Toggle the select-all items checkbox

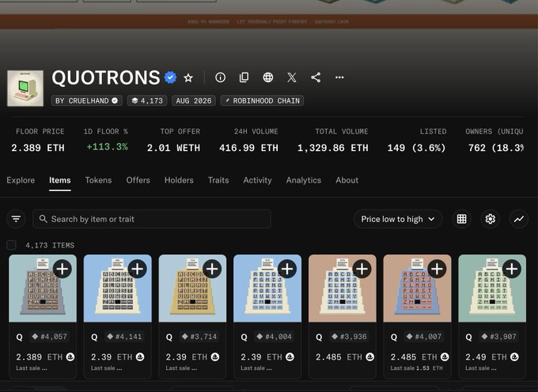tap(11, 245)
